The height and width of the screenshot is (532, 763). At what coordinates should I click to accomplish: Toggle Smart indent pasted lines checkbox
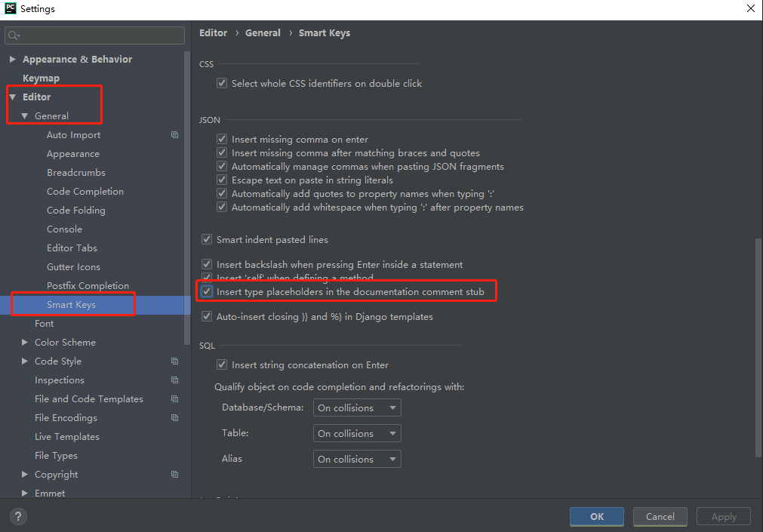207,240
